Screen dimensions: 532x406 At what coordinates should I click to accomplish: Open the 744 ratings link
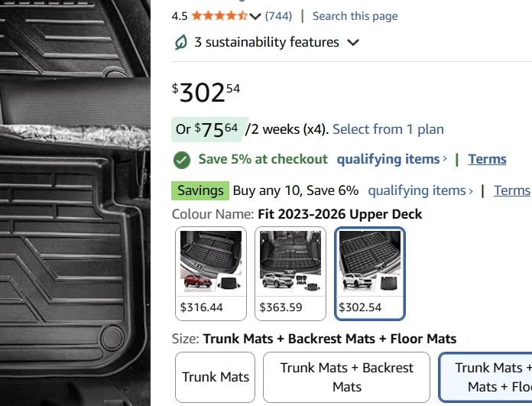click(x=278, y=16)
